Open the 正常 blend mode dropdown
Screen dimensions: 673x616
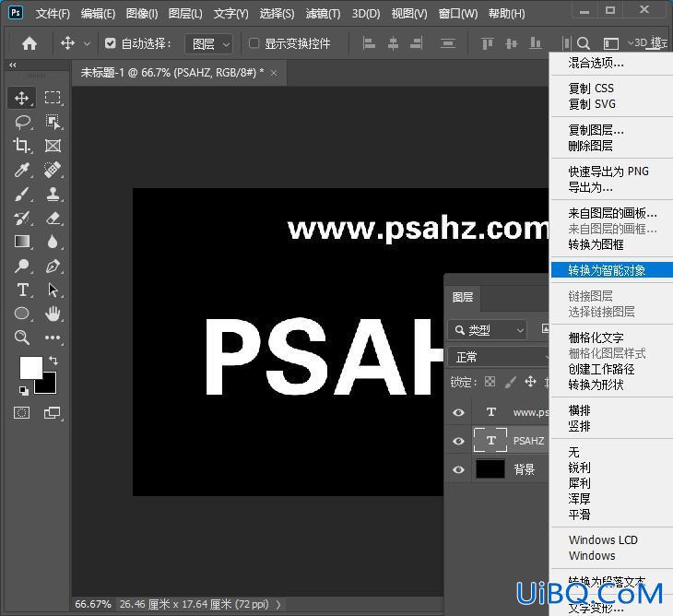(x=499, y=357)
